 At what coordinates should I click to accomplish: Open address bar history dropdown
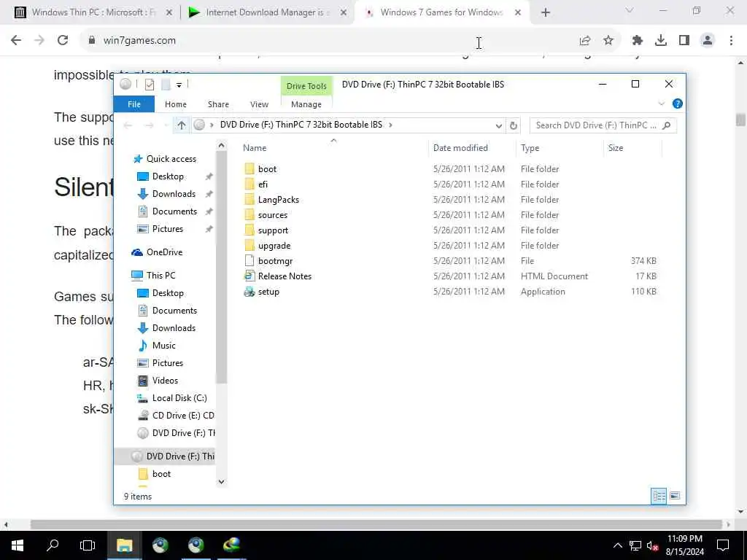click(x=498, y=125)
